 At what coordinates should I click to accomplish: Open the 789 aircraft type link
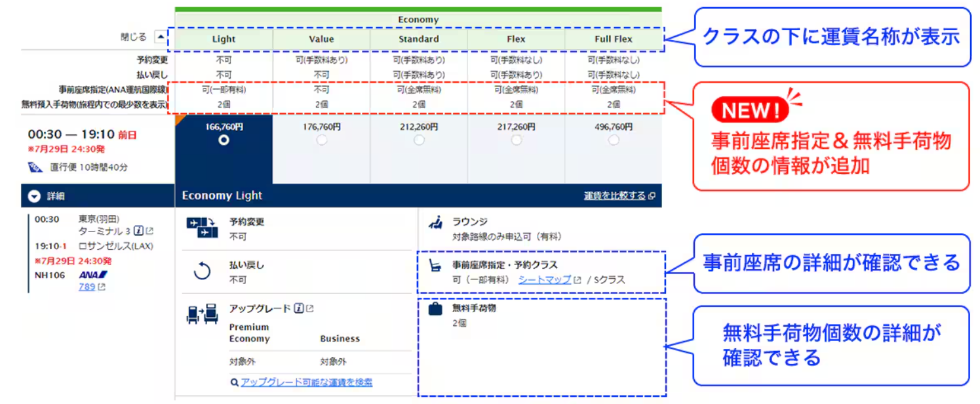click(87, 287)
